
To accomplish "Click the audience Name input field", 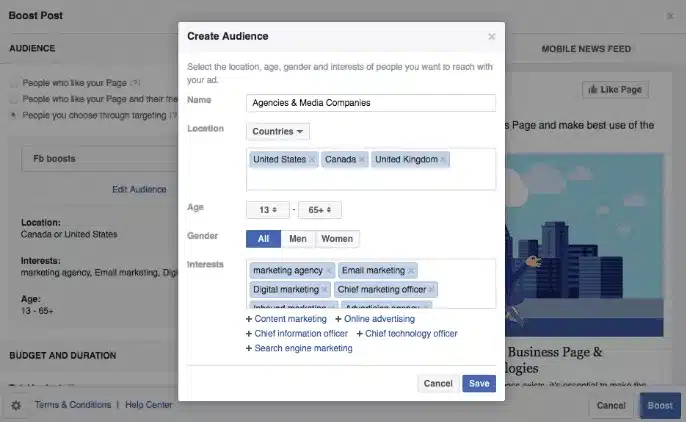I will pyautogui.click(x=370, y=102).
